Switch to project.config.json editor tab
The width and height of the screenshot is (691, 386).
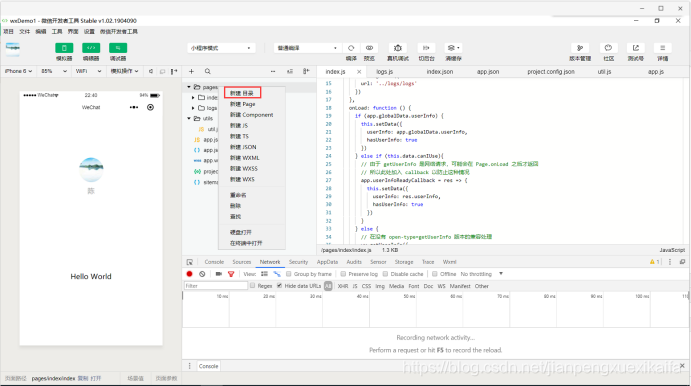pos(551,71)
